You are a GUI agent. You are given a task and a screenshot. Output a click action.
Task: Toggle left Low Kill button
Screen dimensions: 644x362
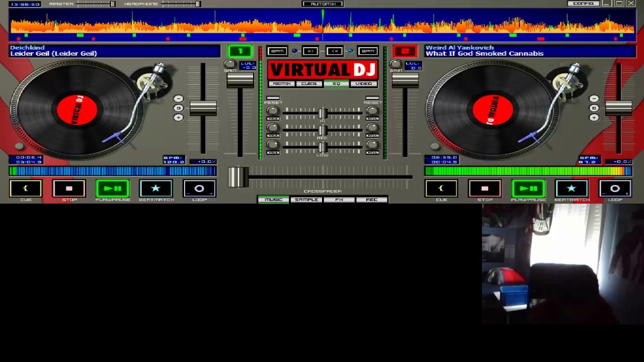click(x=273, y=153)
